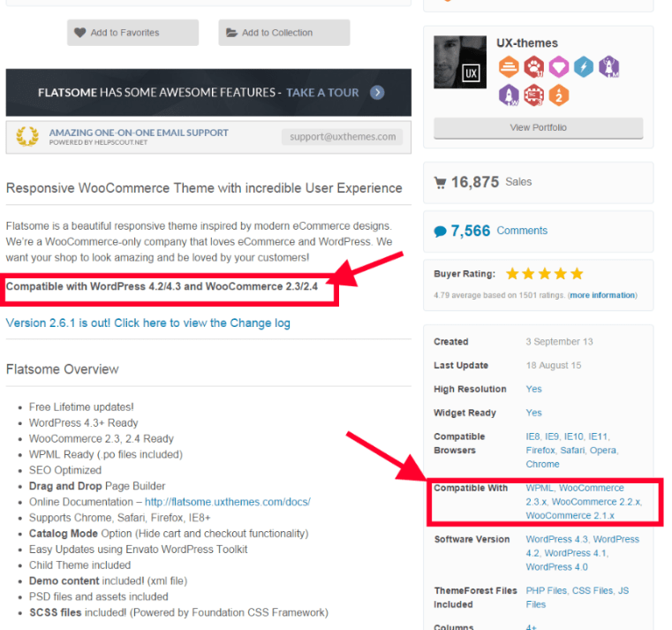Click 'more information' about buyer rating
This screenshot has width=672, height=630.
click(x=602, y=295)
